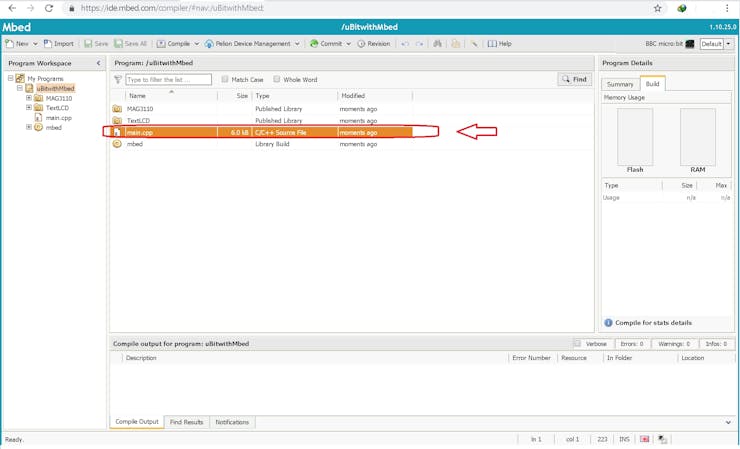Sort file list by Name column

[x=171, y=95]
